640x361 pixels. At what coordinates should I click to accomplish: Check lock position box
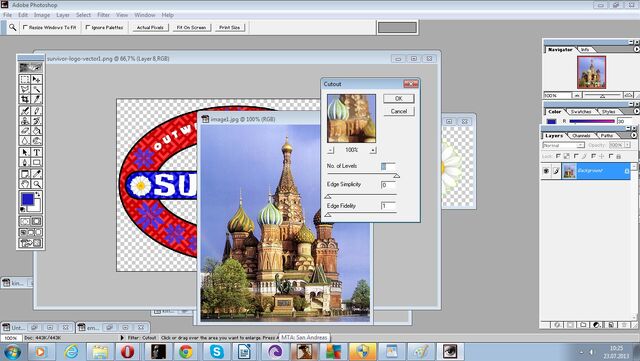(593, 156)
